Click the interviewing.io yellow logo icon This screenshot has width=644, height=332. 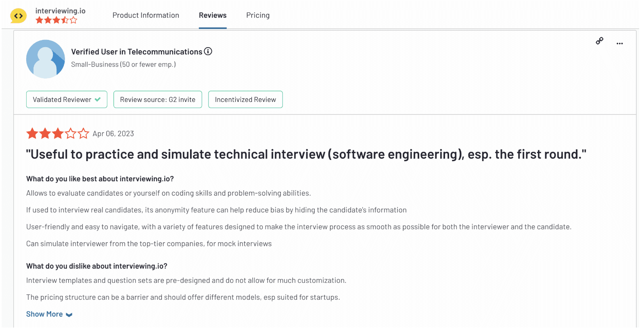[x=19, y=16]
